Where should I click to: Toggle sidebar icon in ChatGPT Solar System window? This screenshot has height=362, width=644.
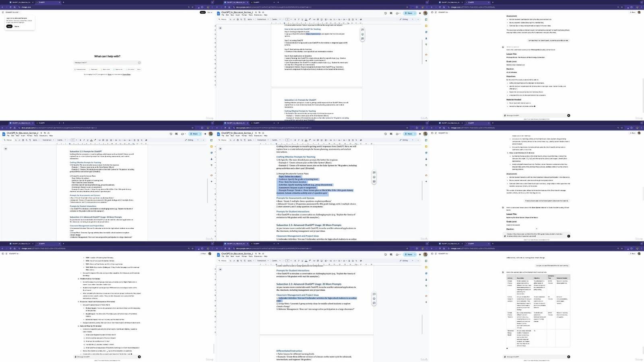click(433, 133)
